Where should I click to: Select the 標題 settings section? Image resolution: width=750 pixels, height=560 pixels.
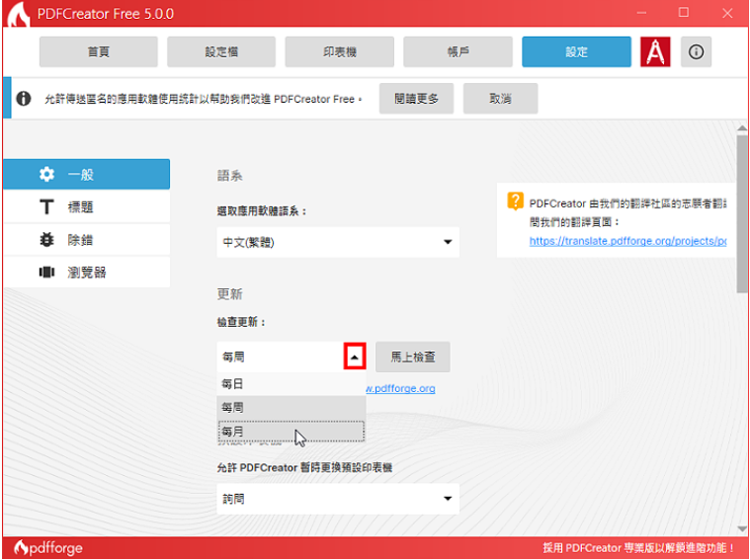(x=87, y=207)
